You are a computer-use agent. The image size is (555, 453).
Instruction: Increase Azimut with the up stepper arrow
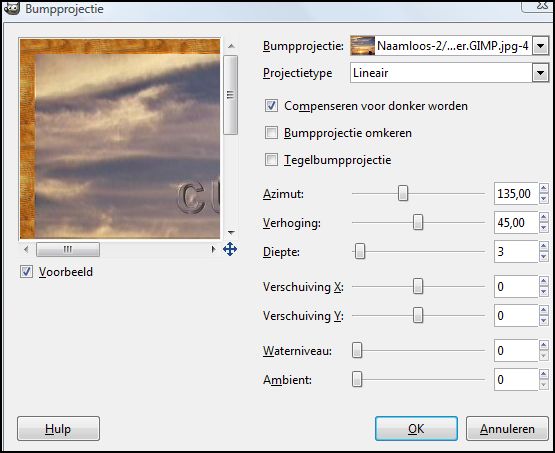544,188
